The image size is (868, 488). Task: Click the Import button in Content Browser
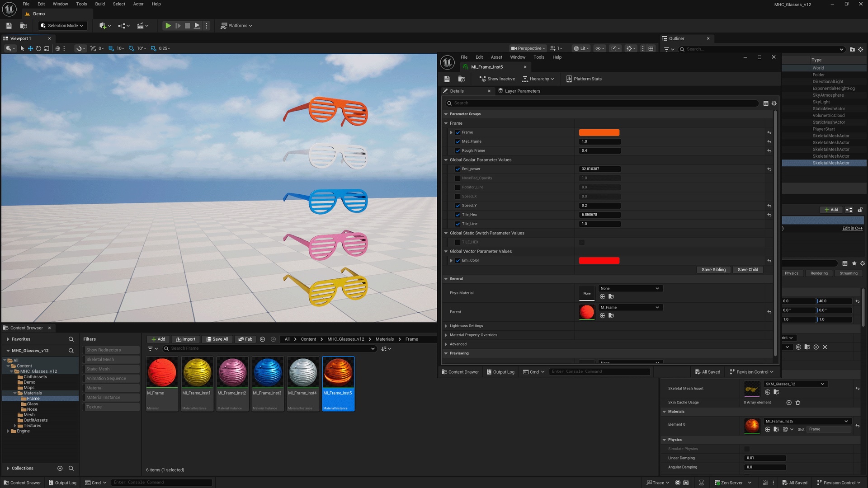186,339
